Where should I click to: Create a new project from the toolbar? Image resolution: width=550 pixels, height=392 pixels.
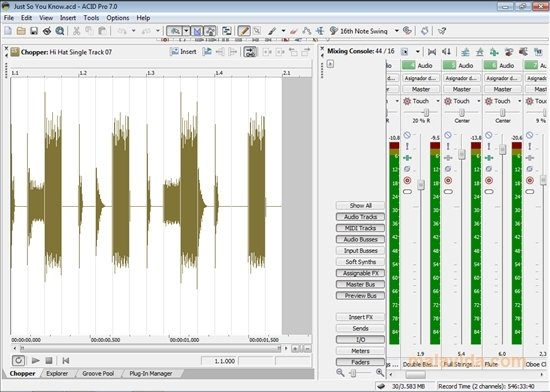[8, 31]
